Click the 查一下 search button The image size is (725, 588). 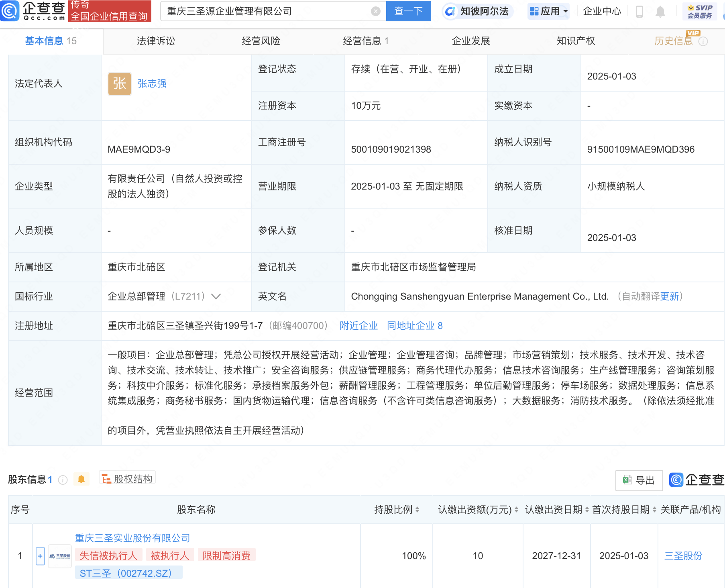(x=408, y=11)
